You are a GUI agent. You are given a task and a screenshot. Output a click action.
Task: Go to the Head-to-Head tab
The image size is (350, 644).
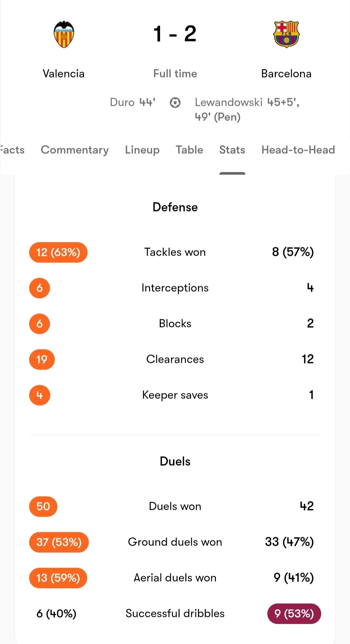(x=298, y=150)
